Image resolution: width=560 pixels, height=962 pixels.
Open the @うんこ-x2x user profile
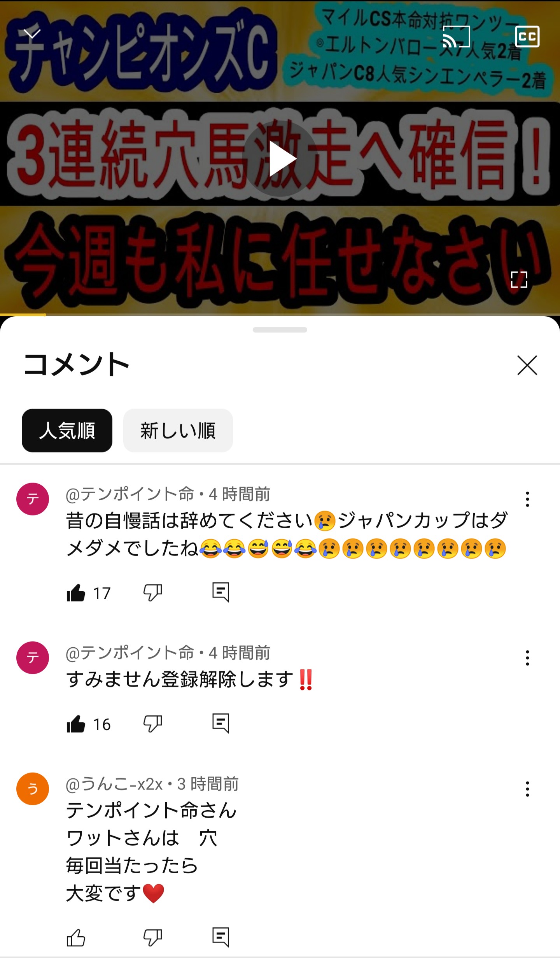point(114,784)
